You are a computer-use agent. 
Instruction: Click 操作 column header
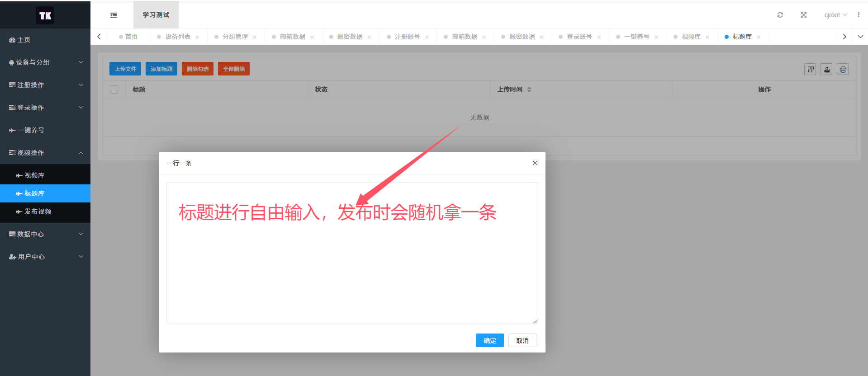tap(764, 89)
